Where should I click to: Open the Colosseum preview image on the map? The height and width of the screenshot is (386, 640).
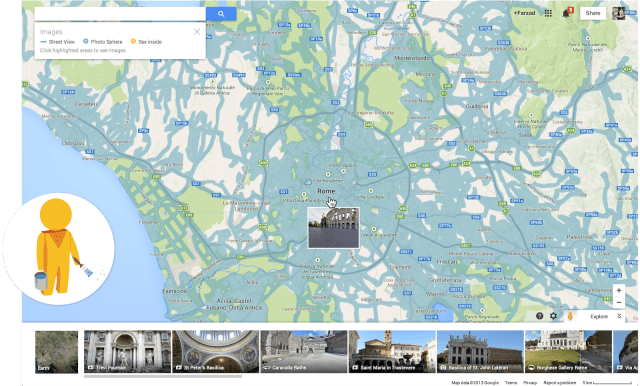tap(333, 228)
